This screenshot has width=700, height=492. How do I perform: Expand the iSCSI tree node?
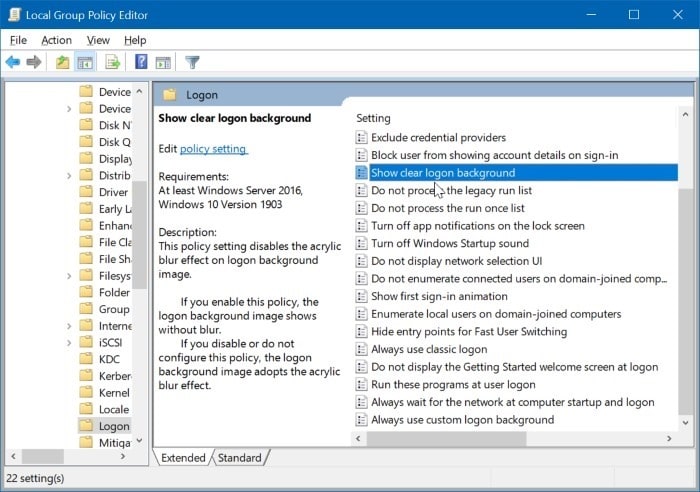[69, 343]
